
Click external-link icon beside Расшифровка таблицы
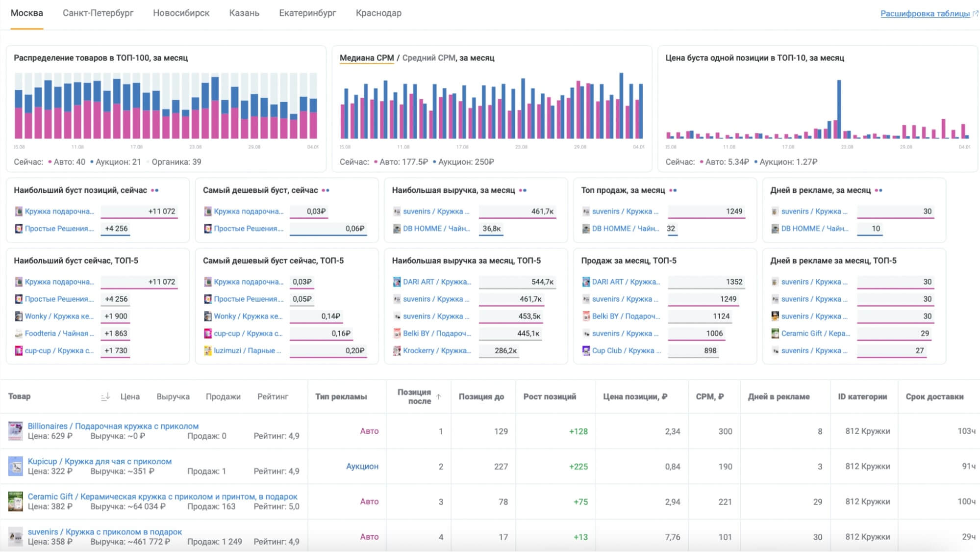[975, 14]
